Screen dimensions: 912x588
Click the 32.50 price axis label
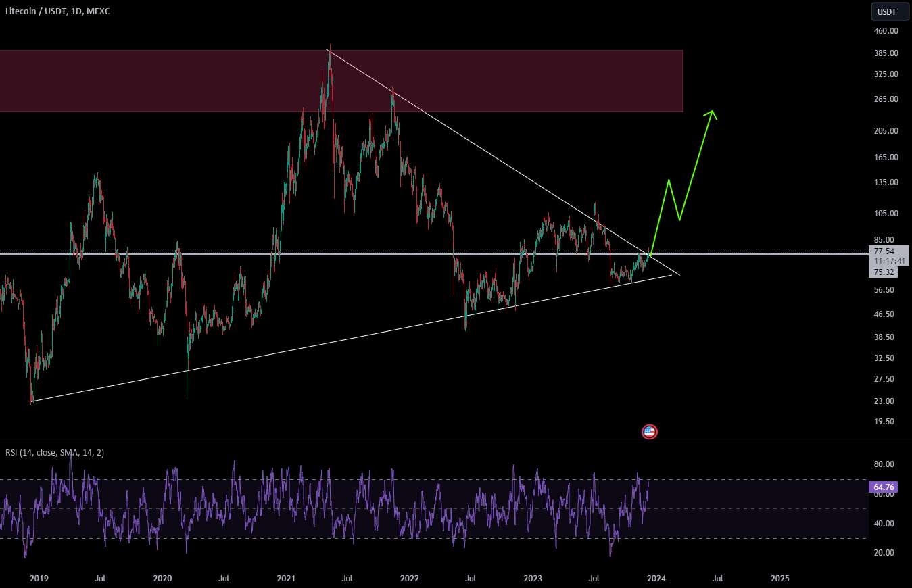click(884, 358)
